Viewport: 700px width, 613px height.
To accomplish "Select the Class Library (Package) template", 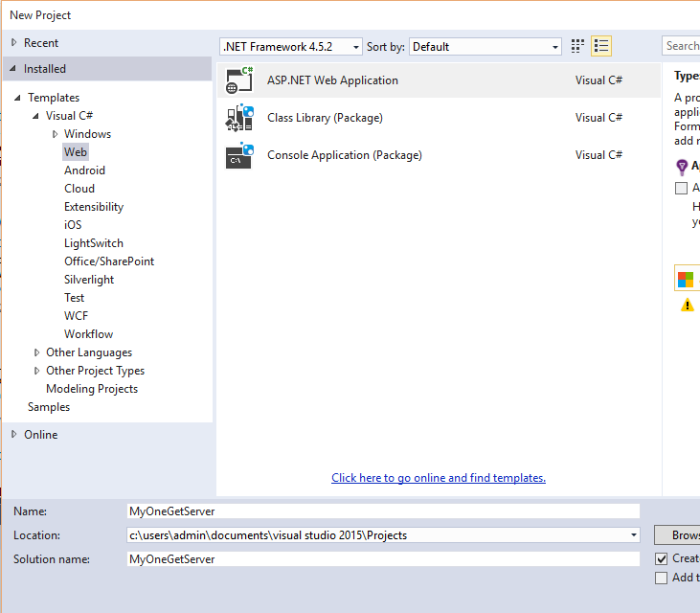I will pyautogui.click(x=439, y=118).
